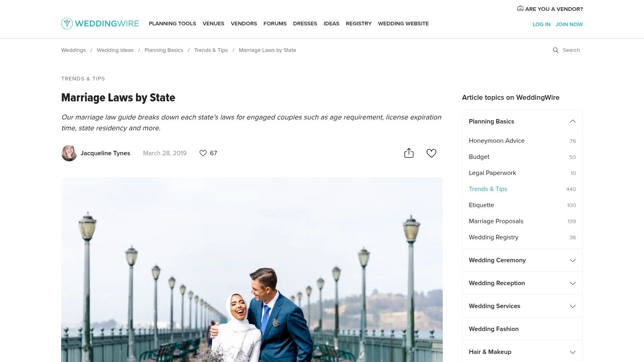The width and height of the screenshot is (644, 362).
Task: Click the couple on pier hero photo
Action: [252, 270]
